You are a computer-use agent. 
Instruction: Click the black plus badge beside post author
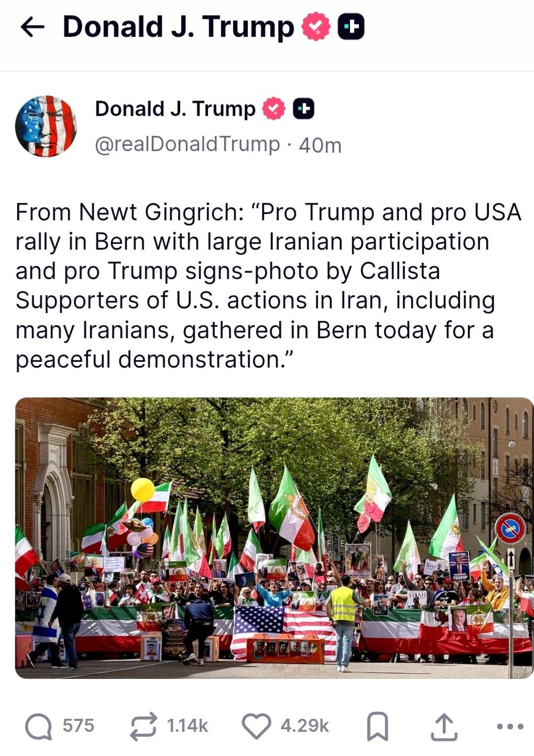(x=303, y=109)
